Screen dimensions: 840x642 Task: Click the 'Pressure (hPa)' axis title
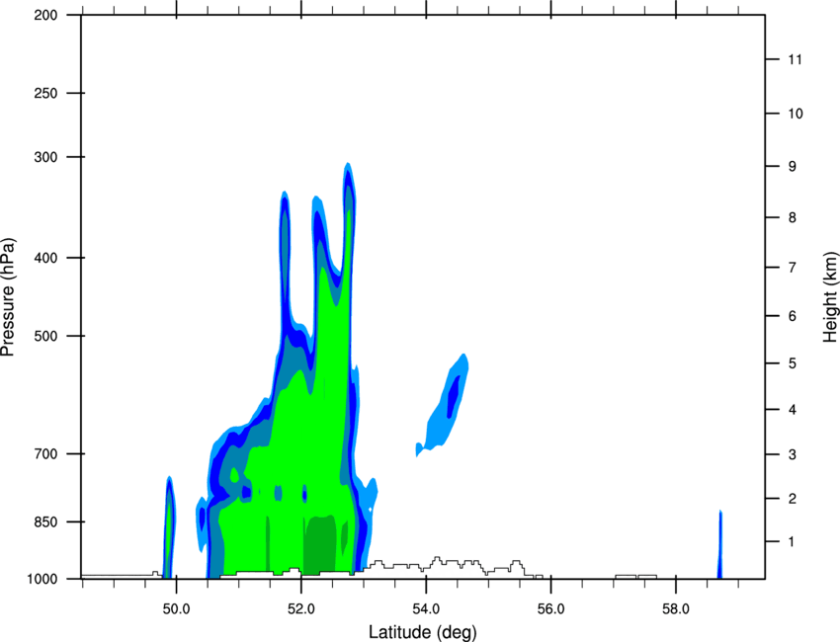pos(8,296)
